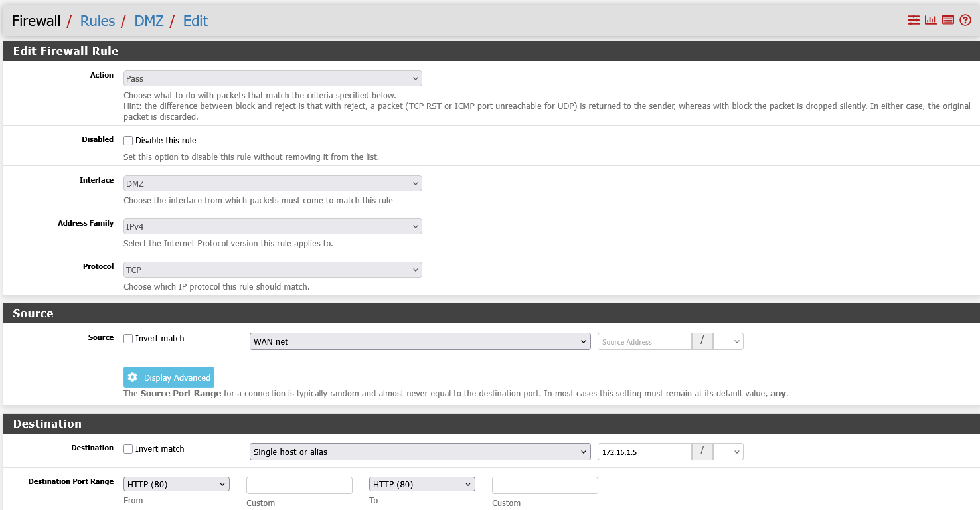This screenshot has height=510, width=980.
Task: Open the destination port From dropdown
Action: 176,484
